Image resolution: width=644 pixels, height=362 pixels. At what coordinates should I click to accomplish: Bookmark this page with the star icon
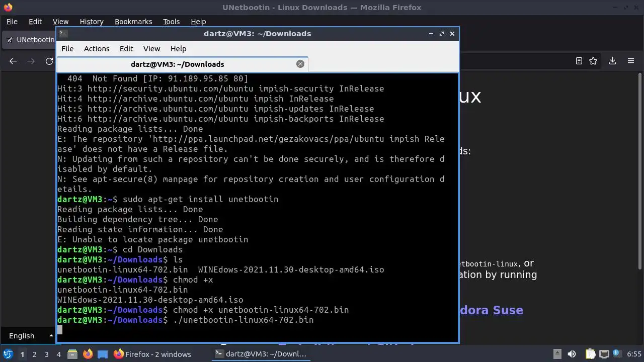pos(593,61)
